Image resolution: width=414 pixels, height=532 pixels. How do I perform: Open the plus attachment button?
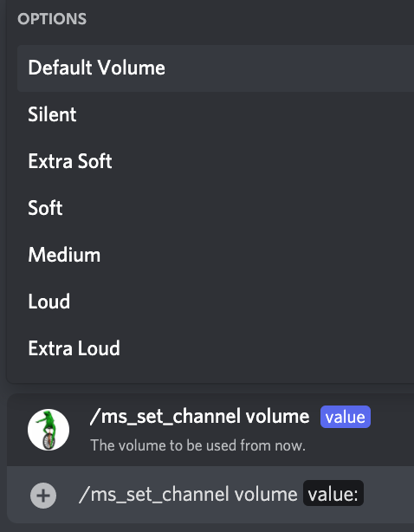(43, 496)
